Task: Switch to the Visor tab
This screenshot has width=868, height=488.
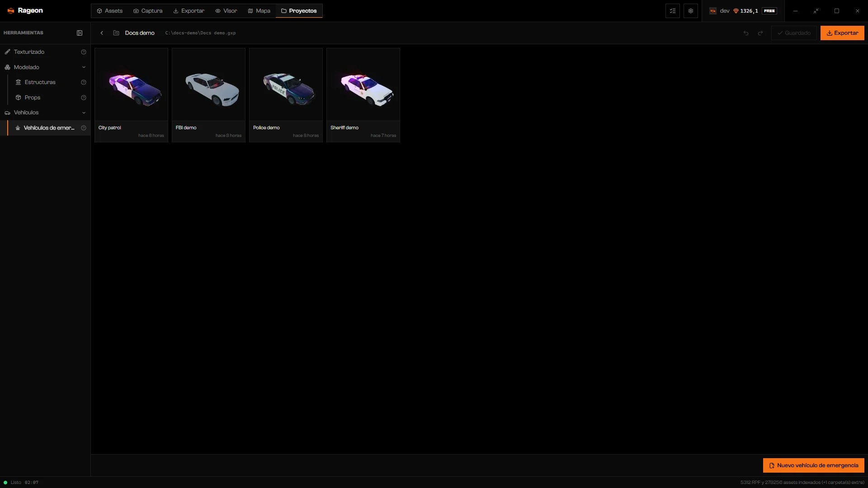Action: pos(226,11)
